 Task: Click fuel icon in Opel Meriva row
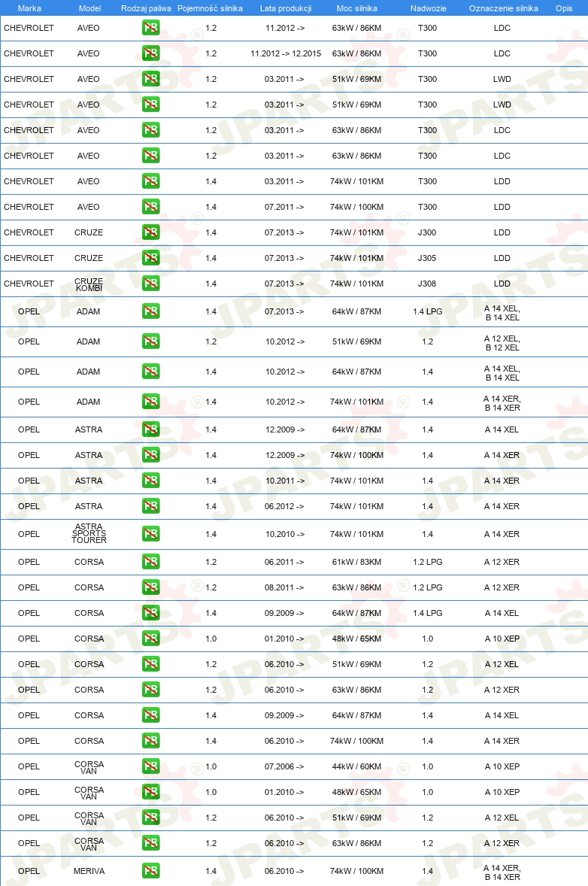[x=151, y=871]
